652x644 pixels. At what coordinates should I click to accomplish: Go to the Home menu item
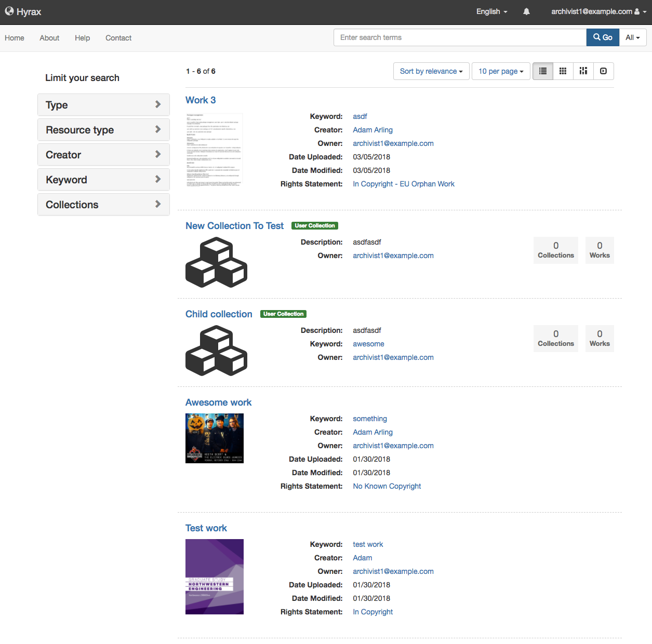pos(15,38)
